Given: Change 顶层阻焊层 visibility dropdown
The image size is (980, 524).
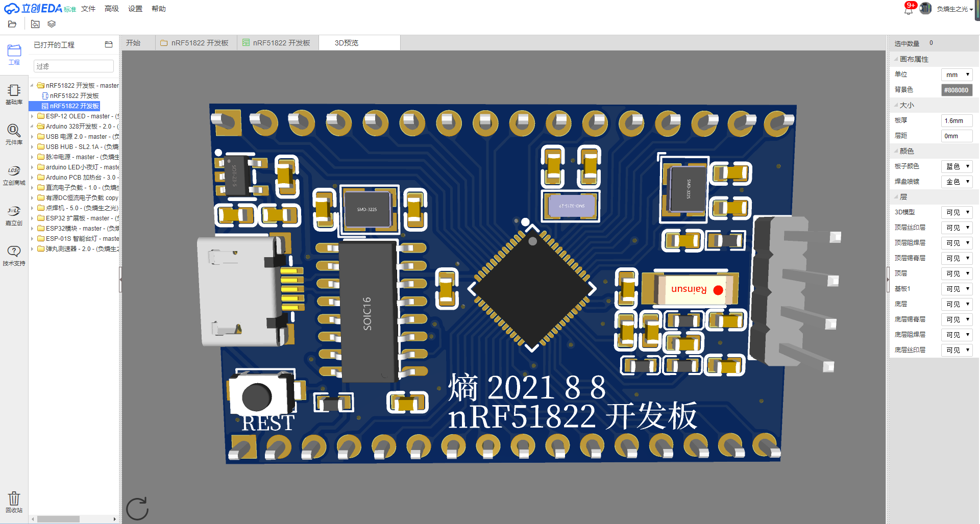Looking at the screenshot, I should click(957, 243).
